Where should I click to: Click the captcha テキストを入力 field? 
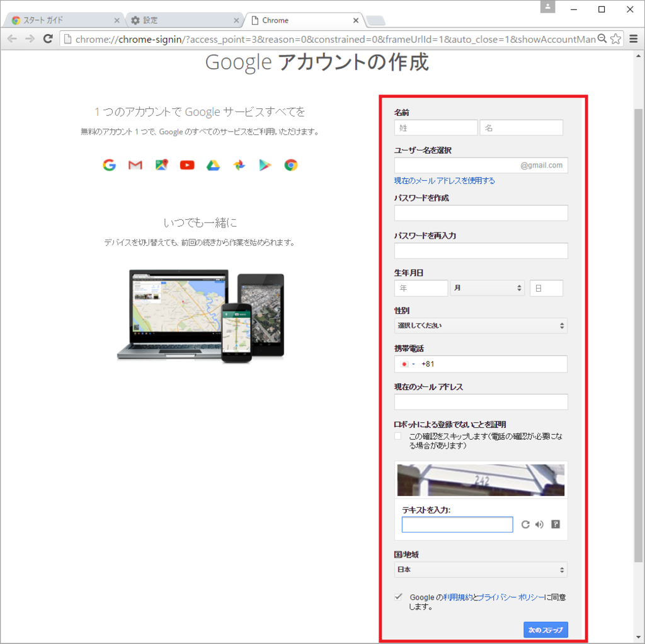point(457,524)
